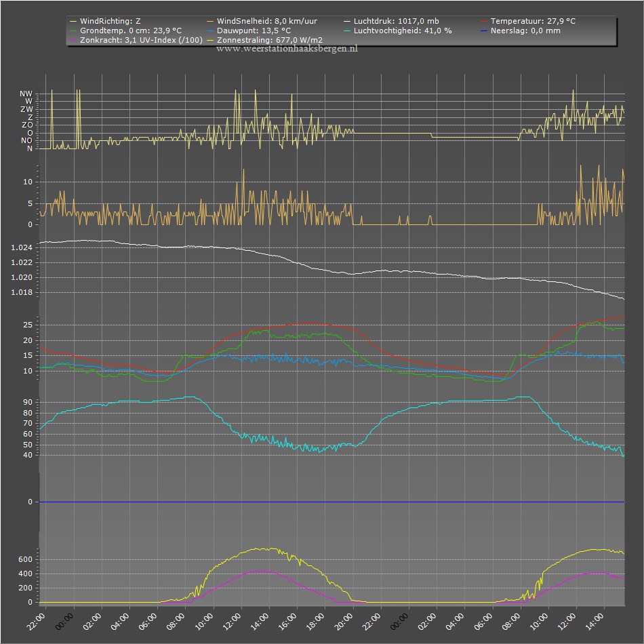Click the Zonnestraling: 677,0 W/m2 legend entry

tap(264, 40)
